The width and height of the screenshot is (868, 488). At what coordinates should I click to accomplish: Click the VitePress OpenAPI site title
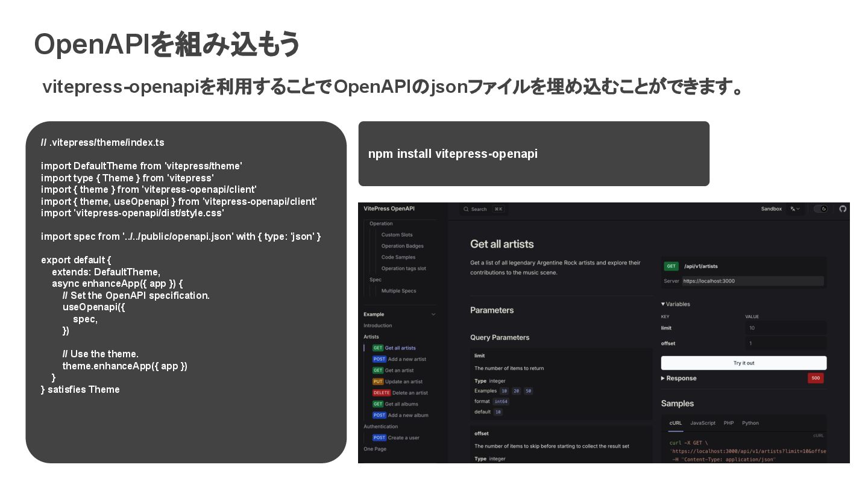(x=389, y=208)
